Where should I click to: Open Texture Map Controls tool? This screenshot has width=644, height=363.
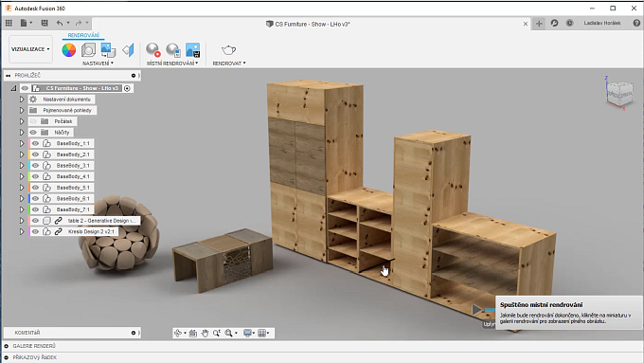point(128,50)
